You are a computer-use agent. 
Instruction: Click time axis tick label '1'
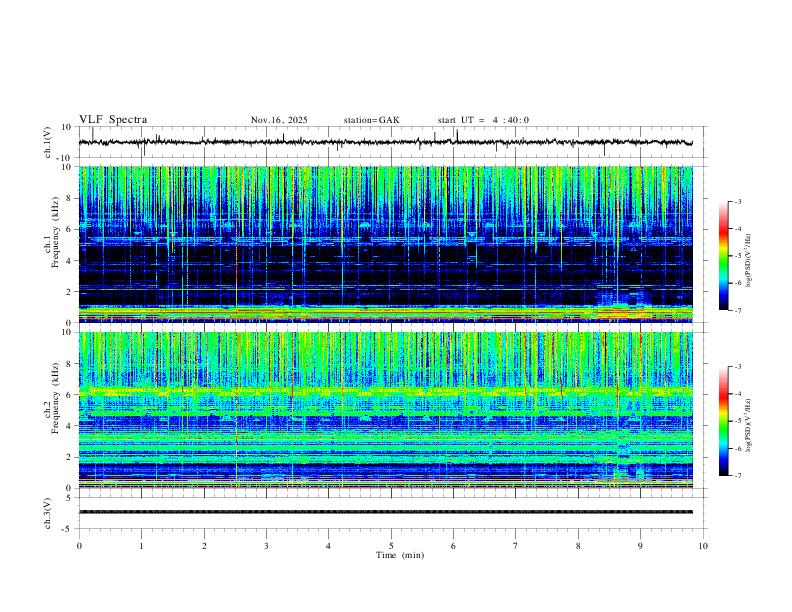[x=141, y=546]
